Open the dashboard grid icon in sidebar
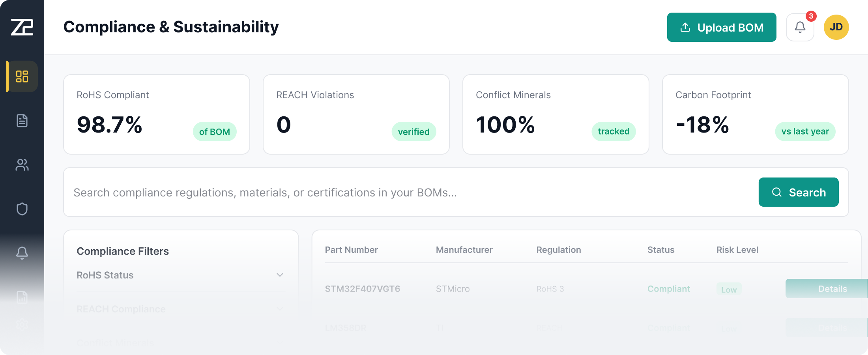 [22, 77]
